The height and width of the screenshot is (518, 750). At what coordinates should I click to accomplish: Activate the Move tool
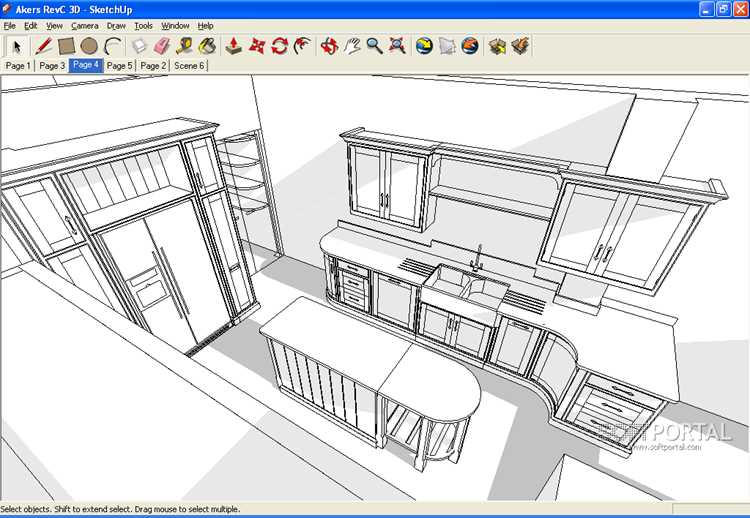point(257,46)
